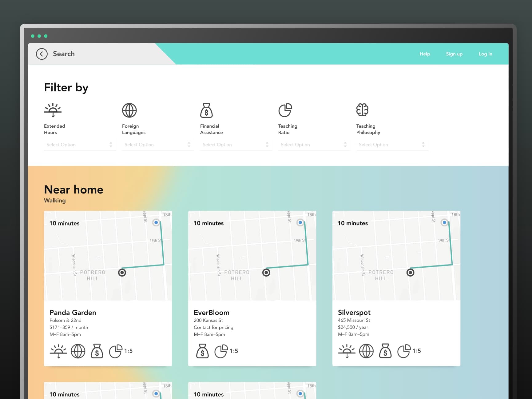The width and height of the screenshot is (532, 399).
Task: Click Silverspot's foreign languages globe icon
Action: [x=367, y=351]
